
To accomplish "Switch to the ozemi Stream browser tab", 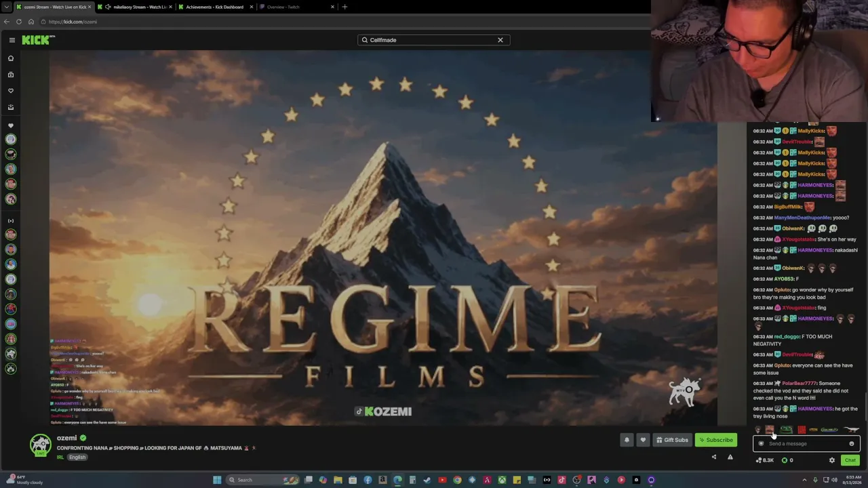I will [x=53, y=7].
